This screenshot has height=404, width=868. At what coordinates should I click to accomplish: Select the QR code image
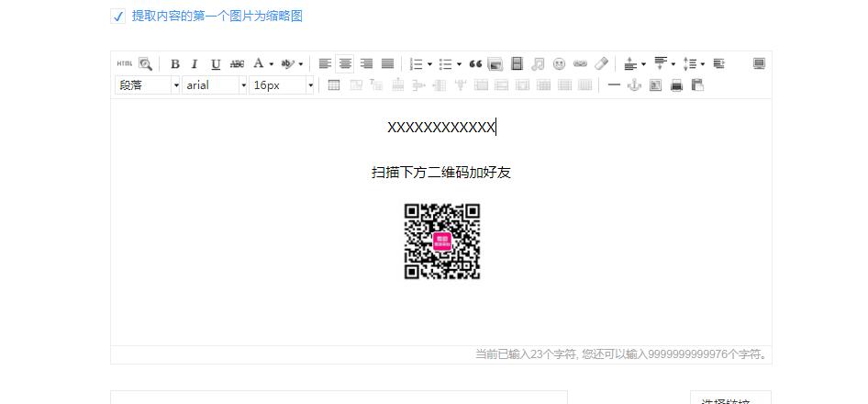441,241
